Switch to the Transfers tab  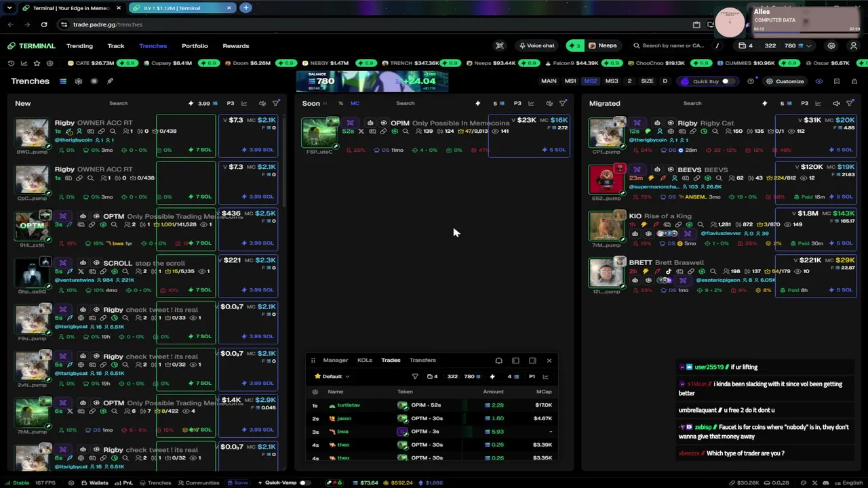(x=422, y=361)
